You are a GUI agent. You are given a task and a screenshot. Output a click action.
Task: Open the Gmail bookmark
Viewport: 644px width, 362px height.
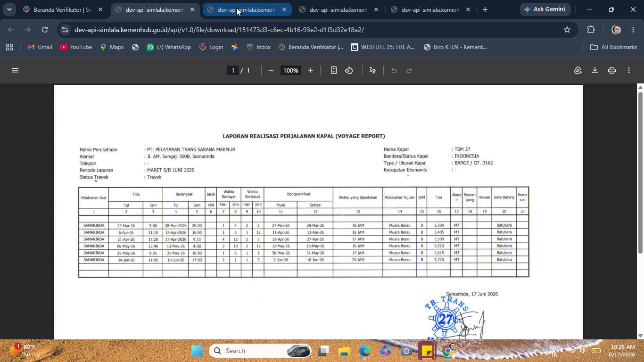point(40,47)
